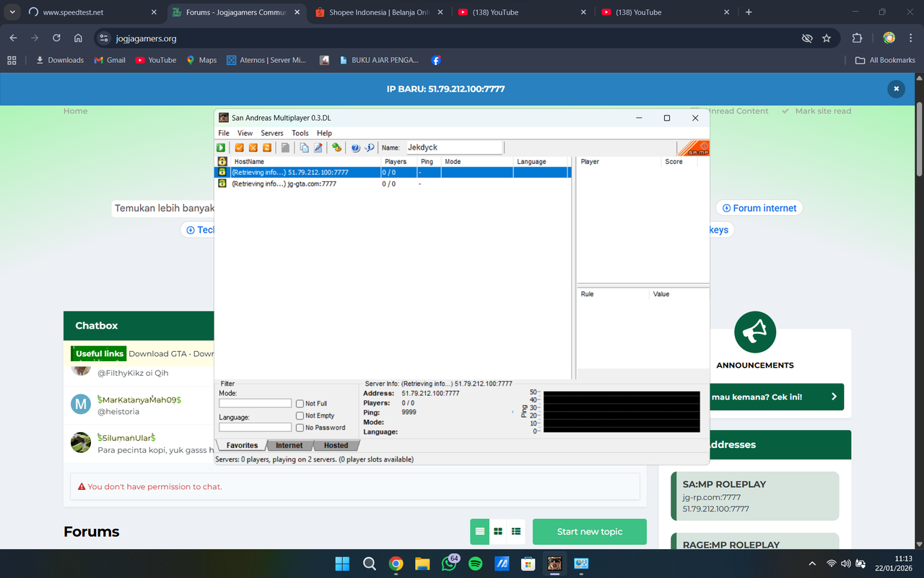Open the Home link on the forum
924x578 pixels.
point(75,111)
